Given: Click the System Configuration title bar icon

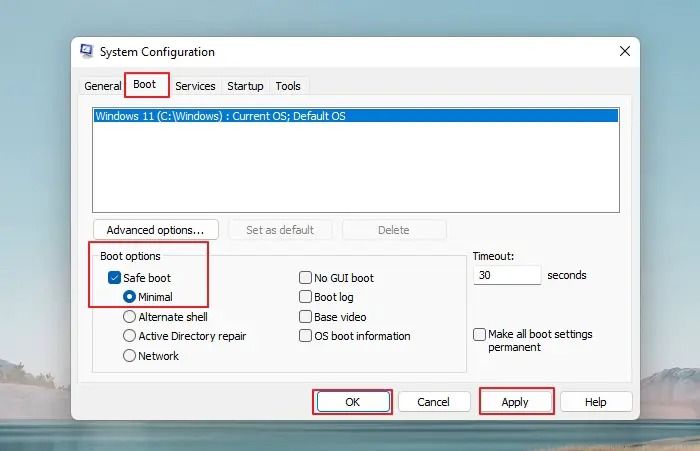Looking at the screenshot, I should click(x=87, y=52).
